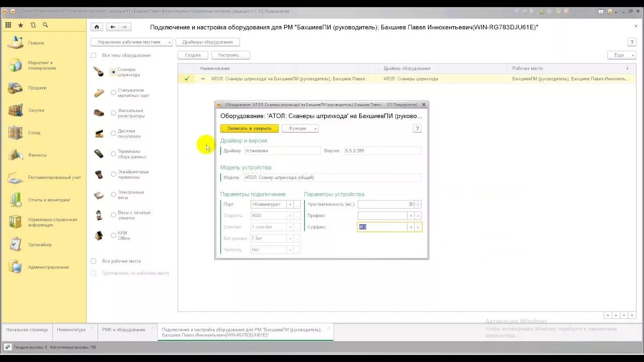Open the Еще dropdown menu
Viewport: 644px width, 362px height.
pyautogui.click(x=622, y=55)
